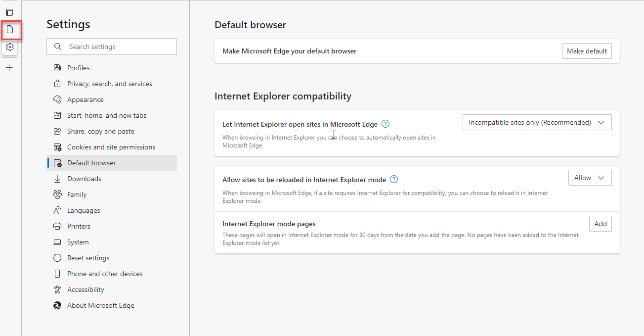Open Downloads settings

(x=112, y=179)
